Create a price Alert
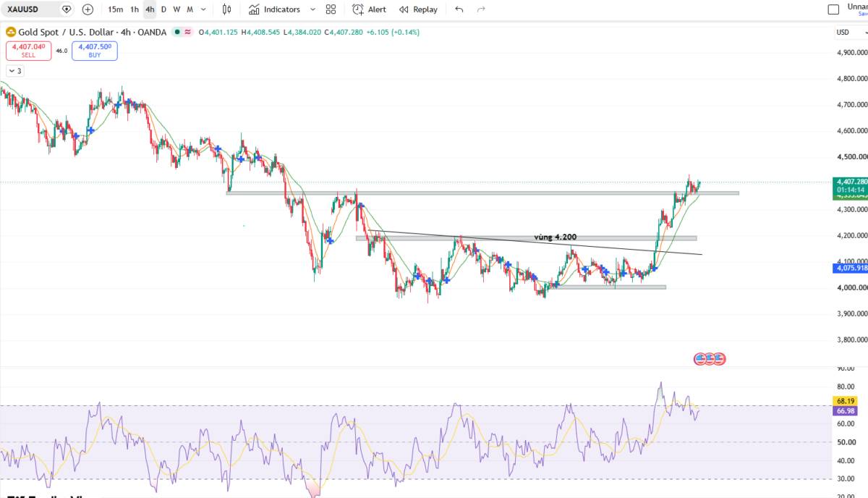This screenshot has height=498, width=868. [x=370, y=9]
